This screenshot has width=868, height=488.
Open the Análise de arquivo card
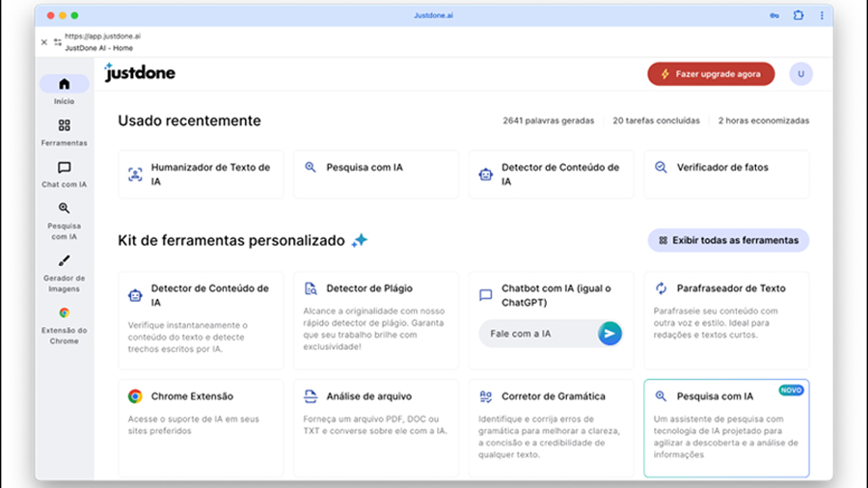tap(376, 424)
